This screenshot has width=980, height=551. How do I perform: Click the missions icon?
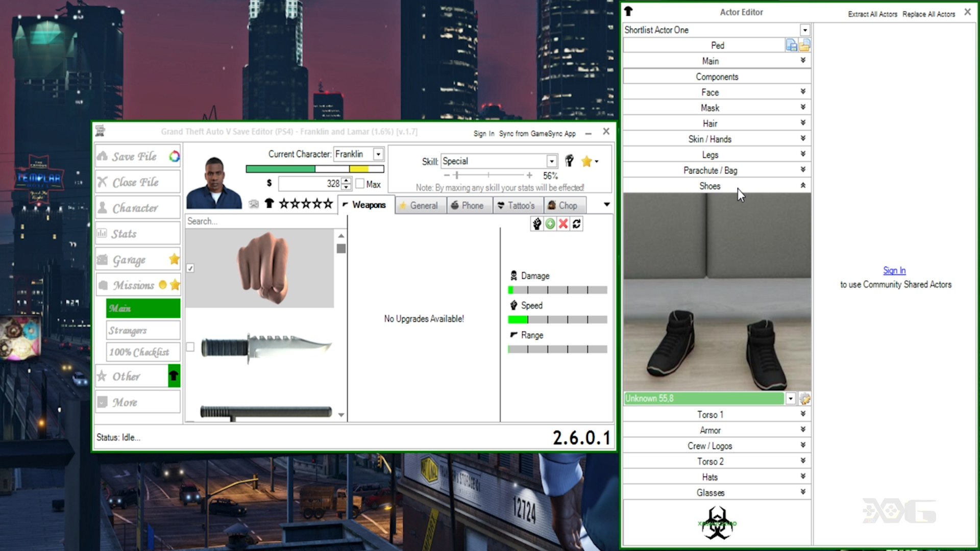102,285
